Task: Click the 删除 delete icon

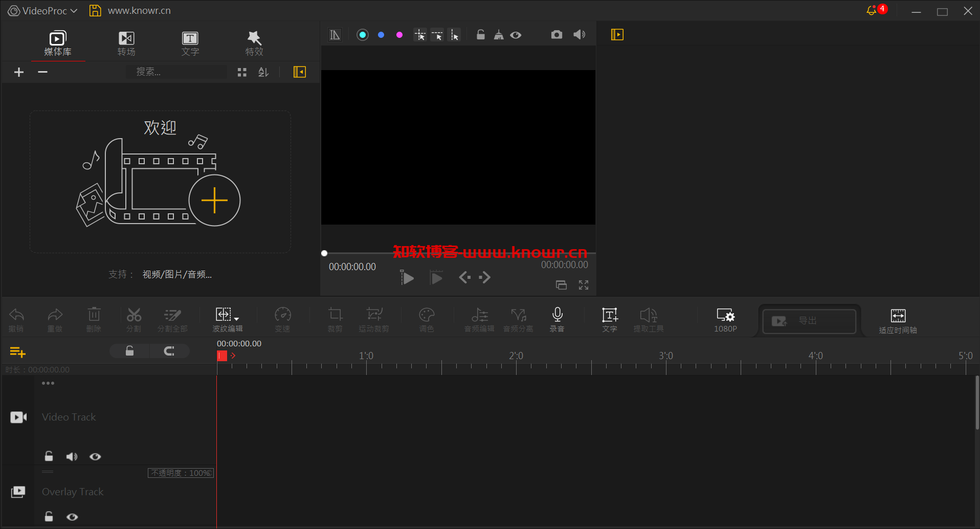Action: [x=94, y=320]
